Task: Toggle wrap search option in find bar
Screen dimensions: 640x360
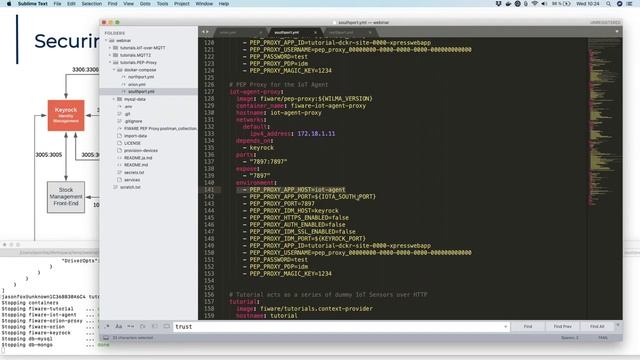Action: (x=142, y=327)
